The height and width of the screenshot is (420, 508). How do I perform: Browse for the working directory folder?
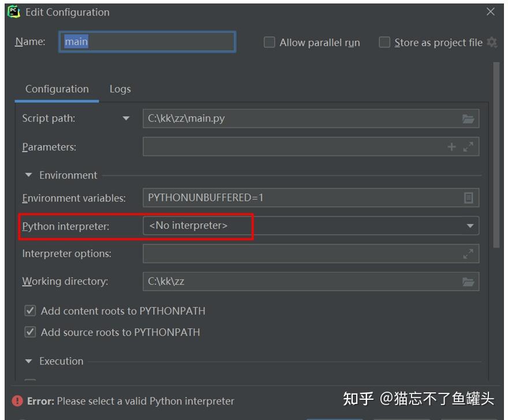(469, 281)
